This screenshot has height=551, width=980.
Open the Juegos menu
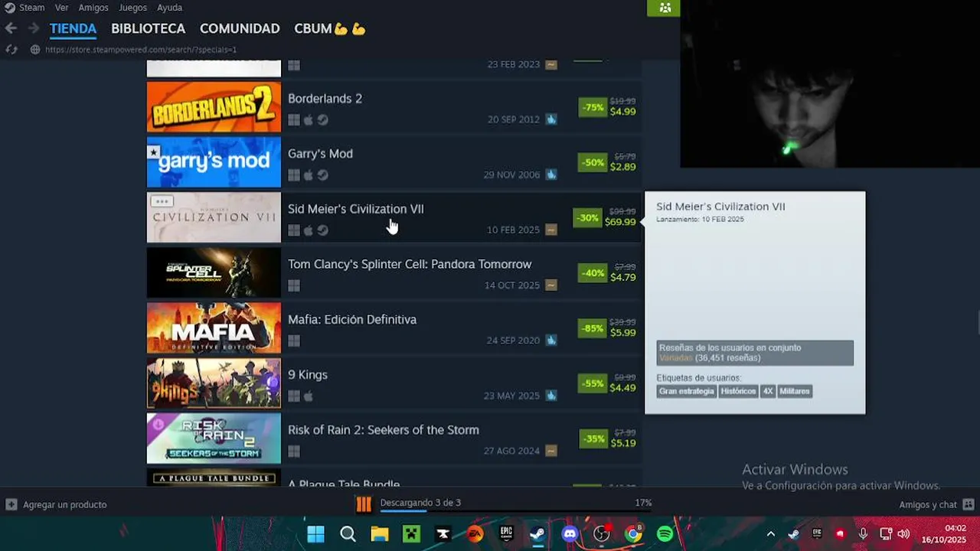[x=133, y=8]
